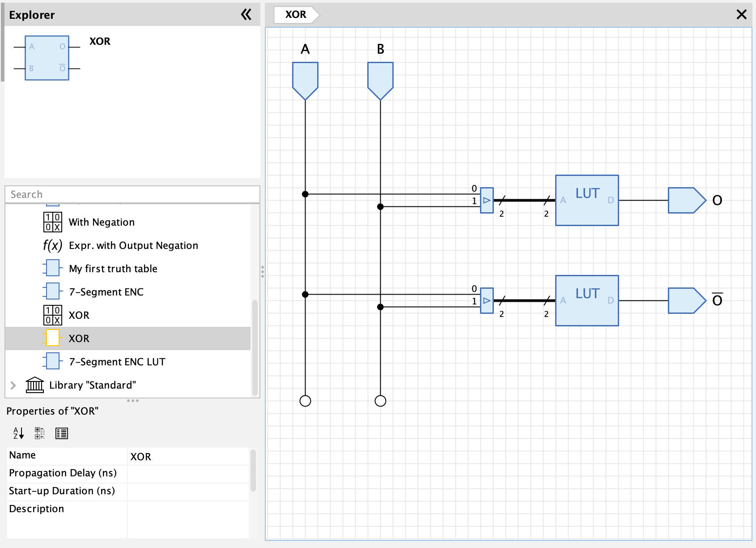Click the Propagation Delay (ns) value field

click(x=188, y=474)
